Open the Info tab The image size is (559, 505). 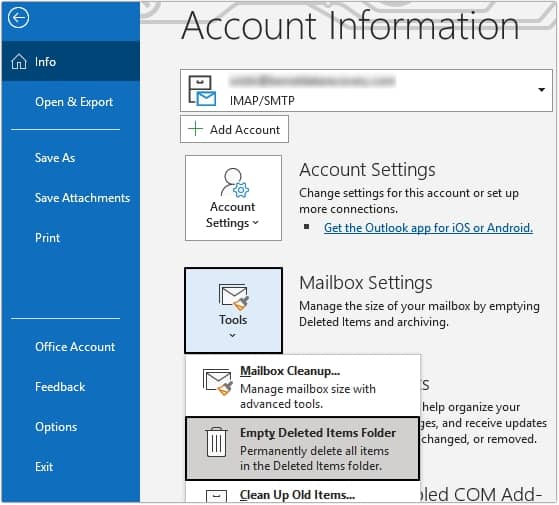[x=71, y=62]
